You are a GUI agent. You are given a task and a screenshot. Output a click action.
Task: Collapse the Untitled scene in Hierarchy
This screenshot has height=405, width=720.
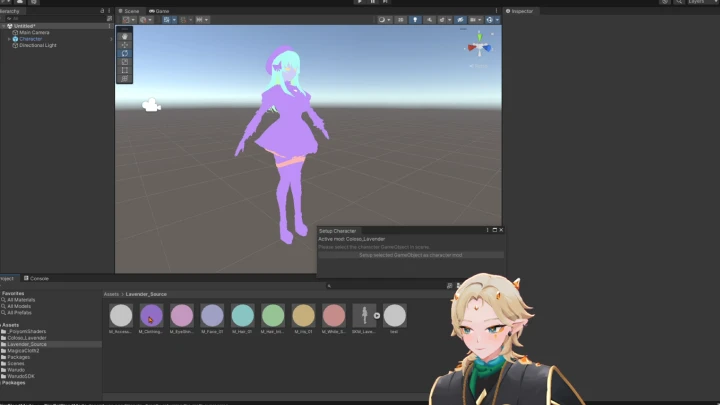tap(4, 26)
